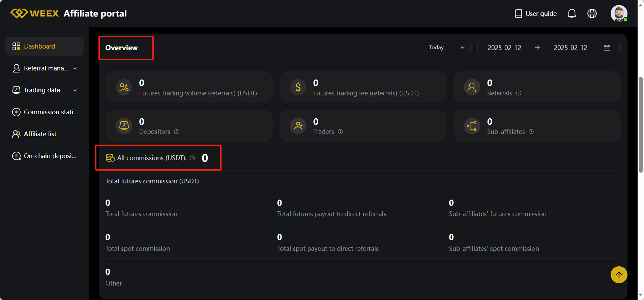Click the user profile avatar
Viewport: 644px width, 300px height.
619,13
